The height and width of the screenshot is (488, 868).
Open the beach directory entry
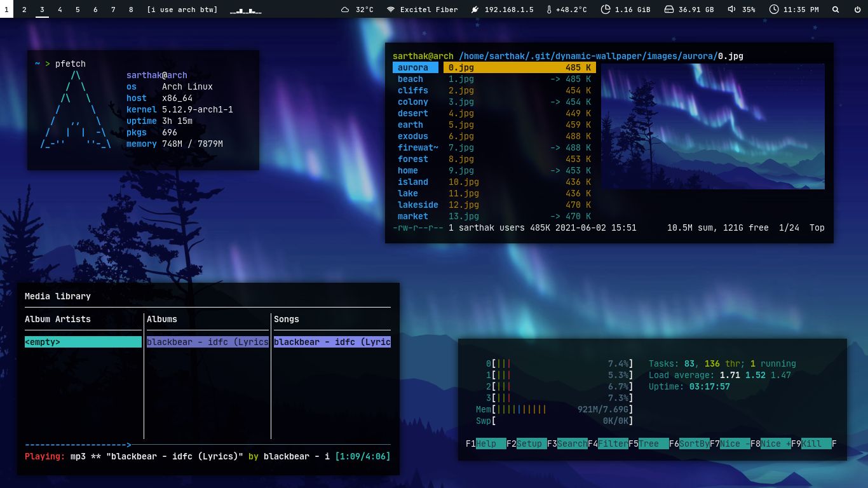tap(410, 79)
